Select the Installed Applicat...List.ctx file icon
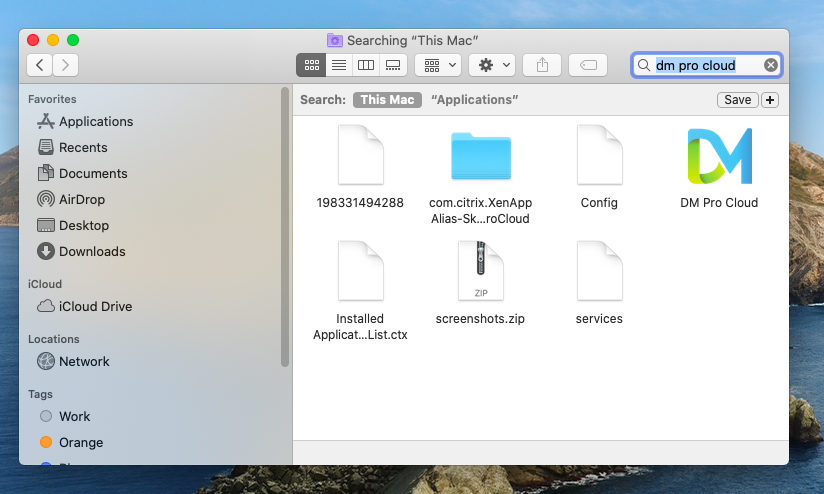The width and height of the screenshot is (824, 494). click(x=360, y=271)
